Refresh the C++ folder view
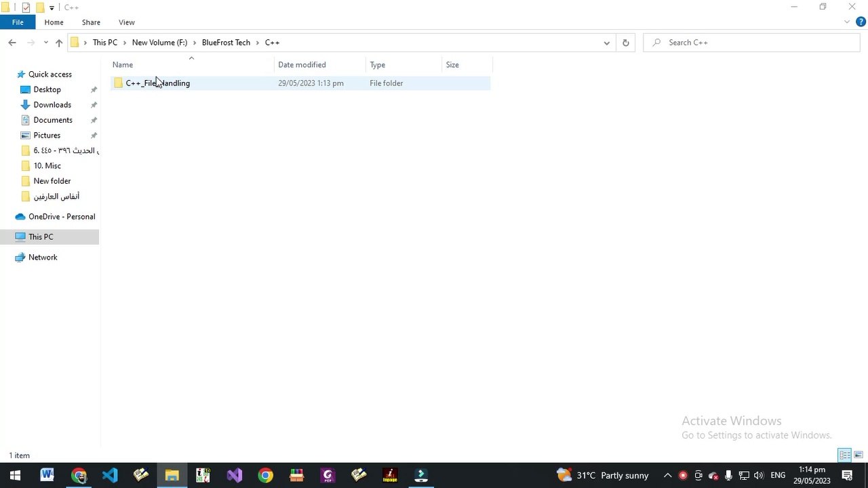 [625, 42]
